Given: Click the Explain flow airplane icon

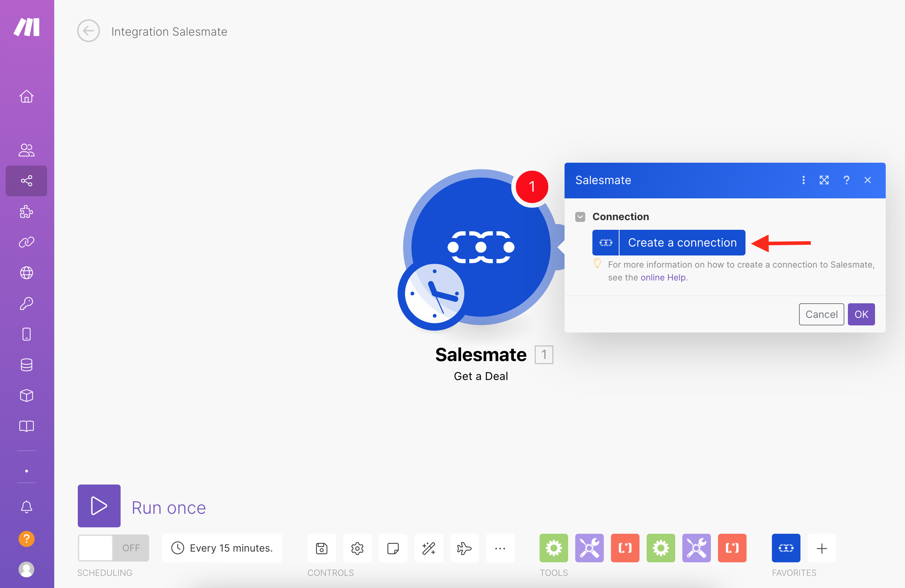Looking at the screenshot, I should pyautogui.click(x=464, y=548).
